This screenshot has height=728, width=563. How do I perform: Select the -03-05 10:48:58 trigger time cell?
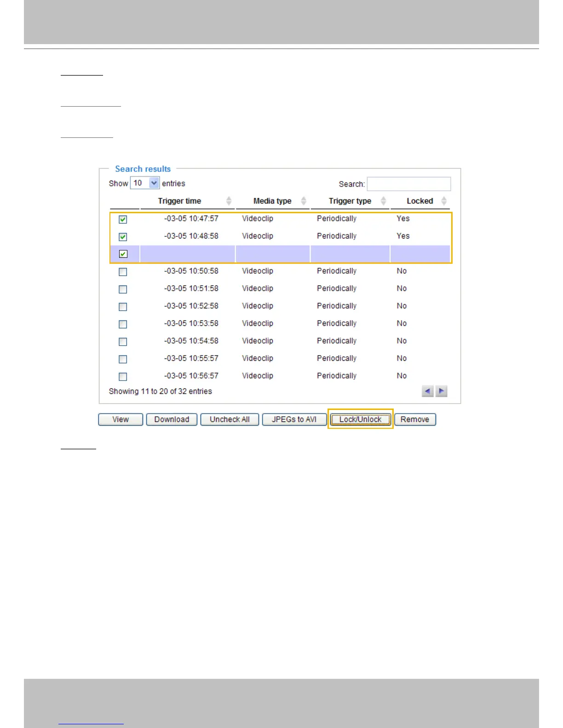click(x=191, y=236)
